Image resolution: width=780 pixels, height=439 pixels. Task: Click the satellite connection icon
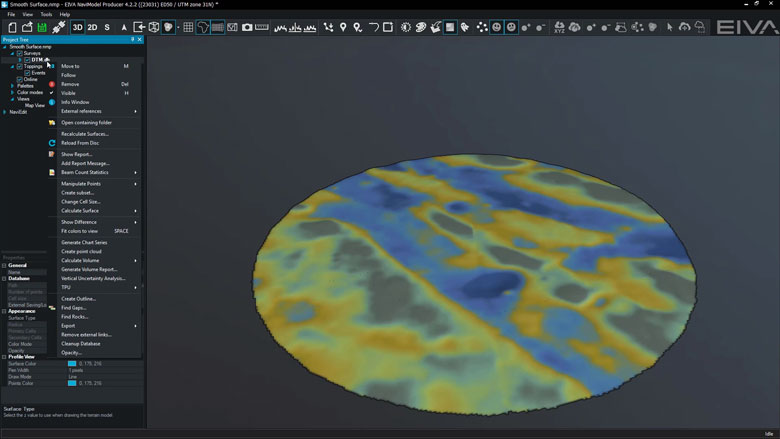tap(59, 27)
